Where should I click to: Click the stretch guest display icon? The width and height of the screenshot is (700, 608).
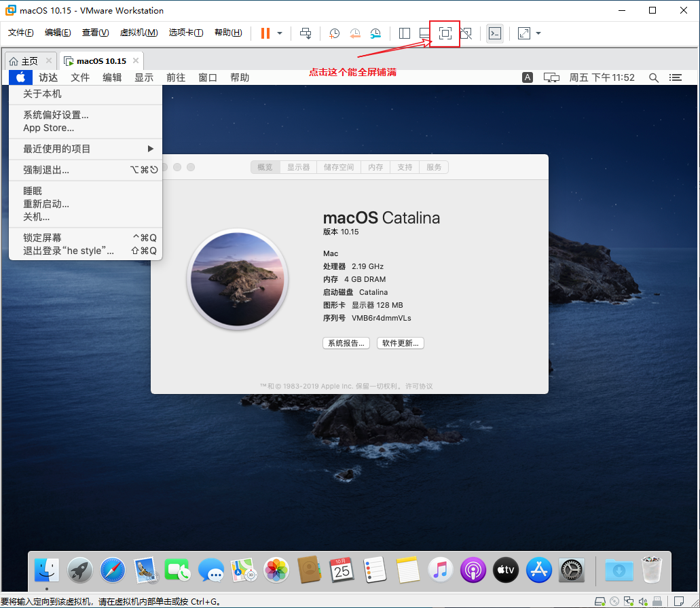(523, 33)
